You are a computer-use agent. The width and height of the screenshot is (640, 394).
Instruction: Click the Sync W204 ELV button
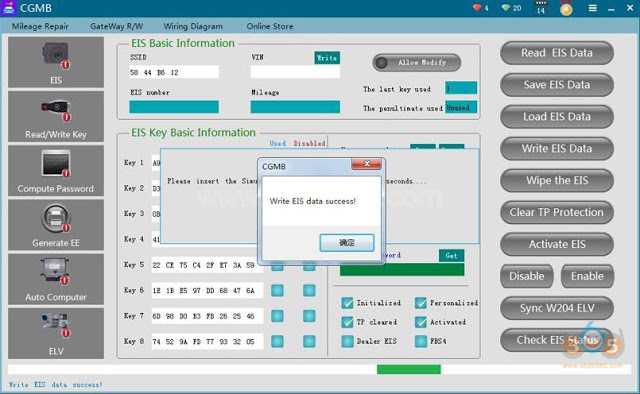[x=557, y=308]
